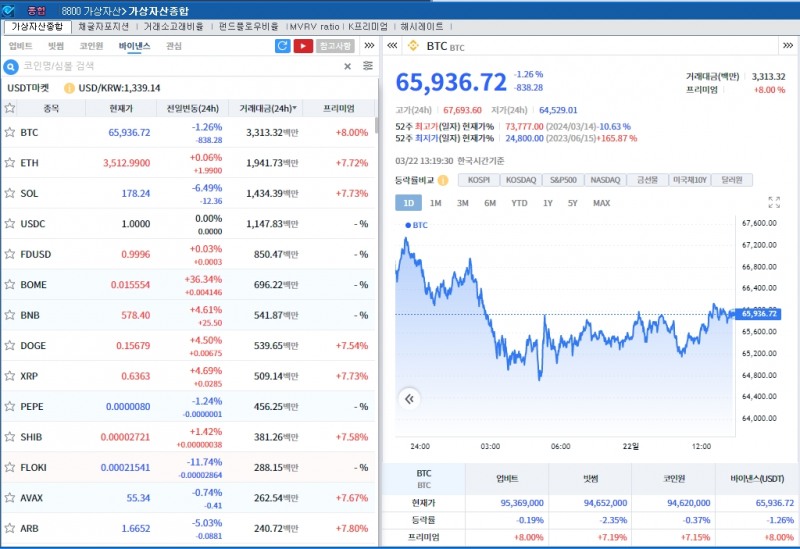
Task: Click round << button over the chart
Action: tap(409, 399)
